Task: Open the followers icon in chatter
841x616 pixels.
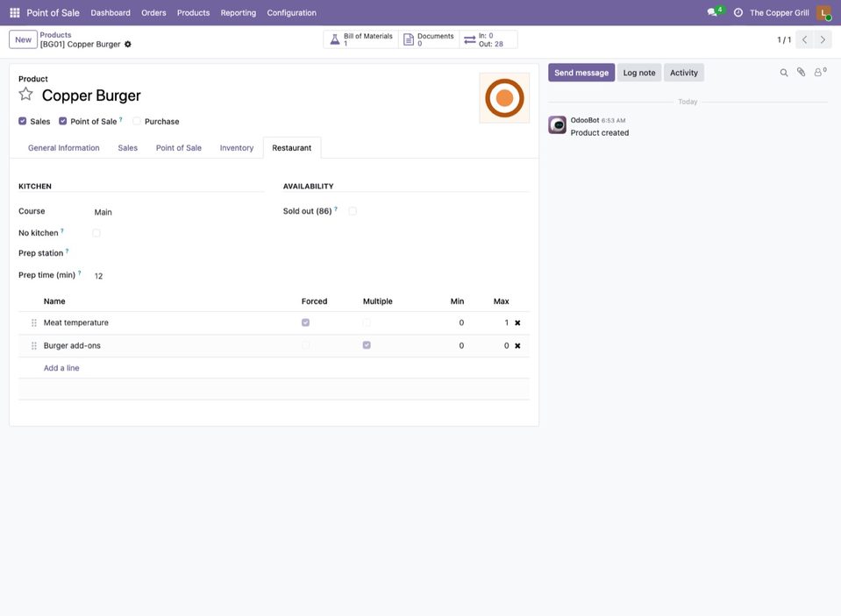Action: 820,72
